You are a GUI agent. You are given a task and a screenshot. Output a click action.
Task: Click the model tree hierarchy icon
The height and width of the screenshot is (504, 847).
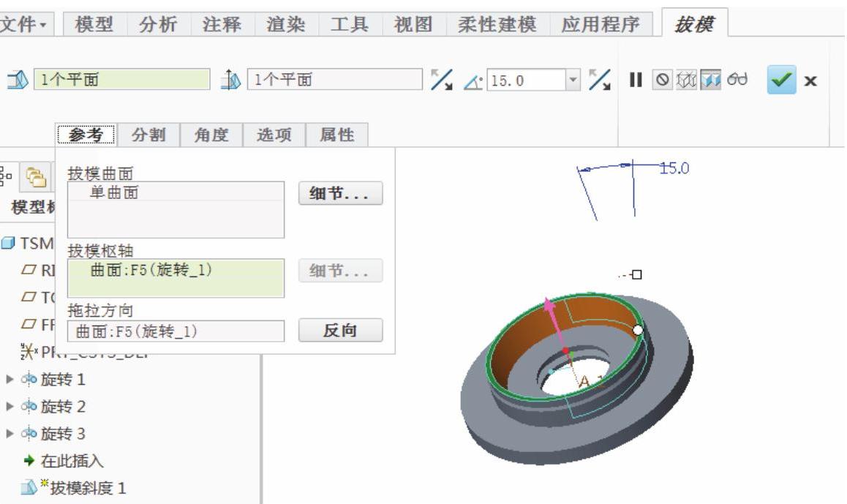click(5, 176)
